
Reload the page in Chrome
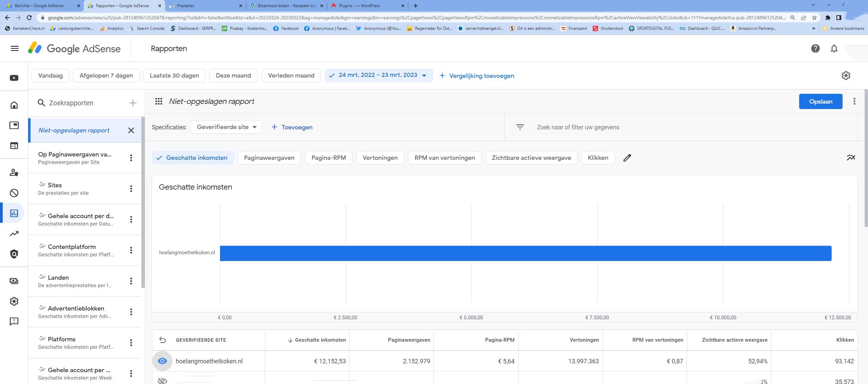coord(29,18)
